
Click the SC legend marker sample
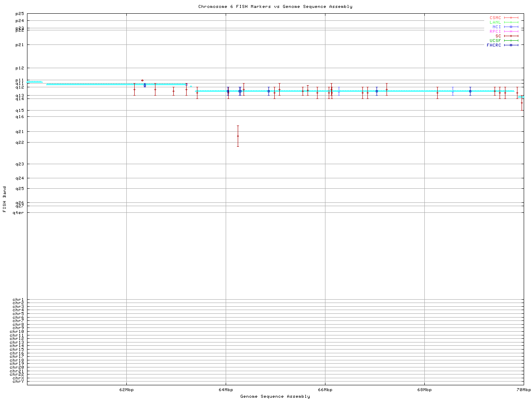coord(511,36)
